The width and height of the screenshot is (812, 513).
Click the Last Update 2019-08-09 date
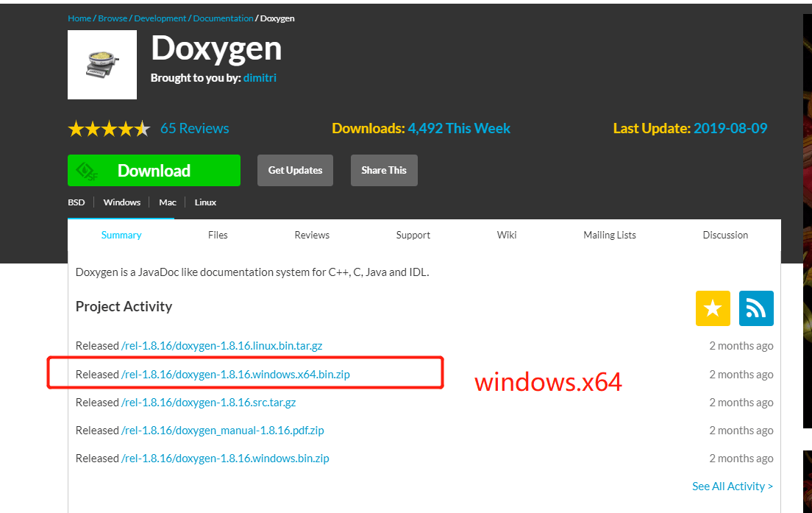click(730, 129)
